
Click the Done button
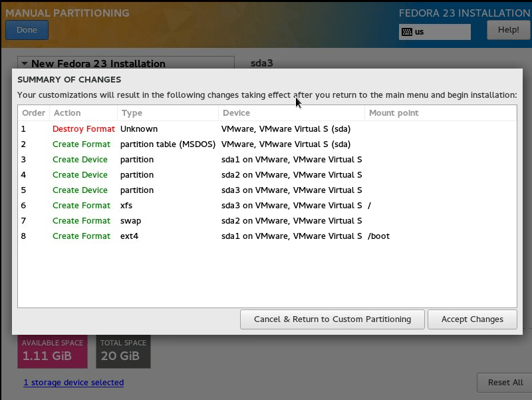pos(27,30)
